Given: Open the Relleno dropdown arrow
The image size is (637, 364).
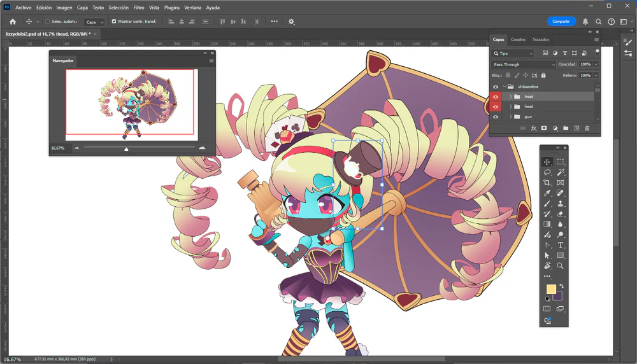Looking at the screenshot, I should click(596, 75).
